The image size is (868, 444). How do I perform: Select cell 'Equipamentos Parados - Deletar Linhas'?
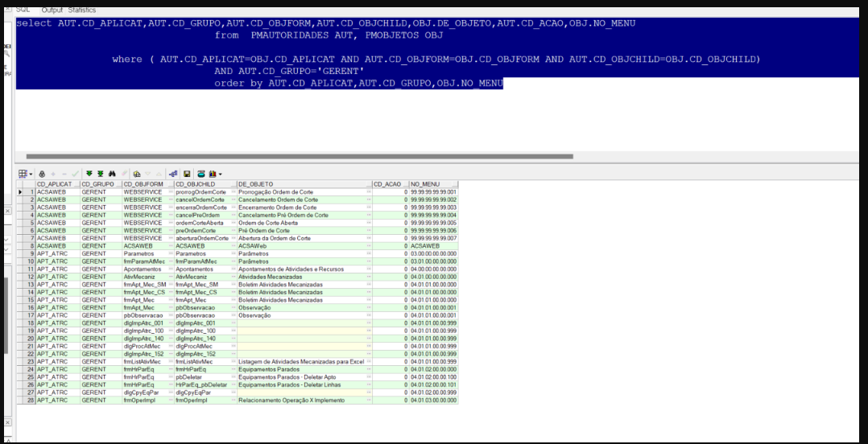tap(304, 384)
